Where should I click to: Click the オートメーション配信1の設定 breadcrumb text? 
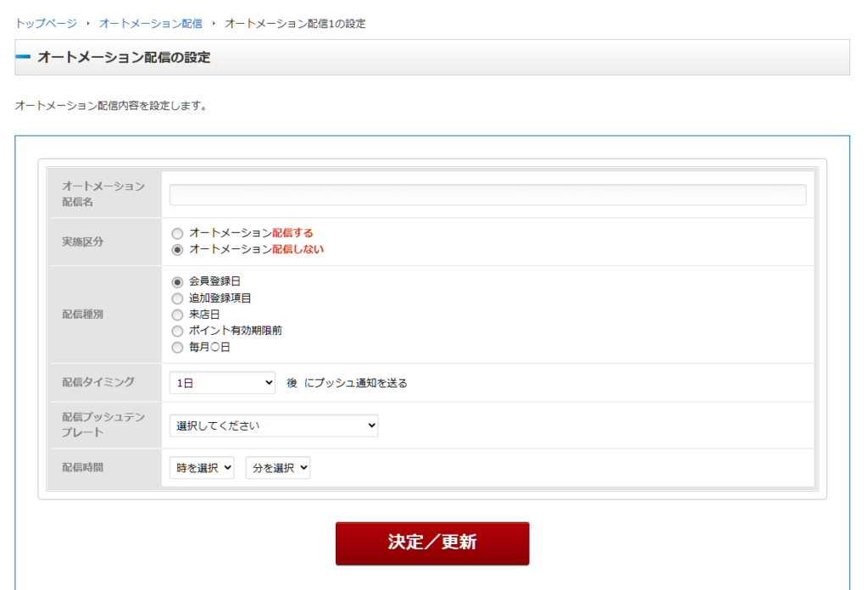click(x=295, y=24)
